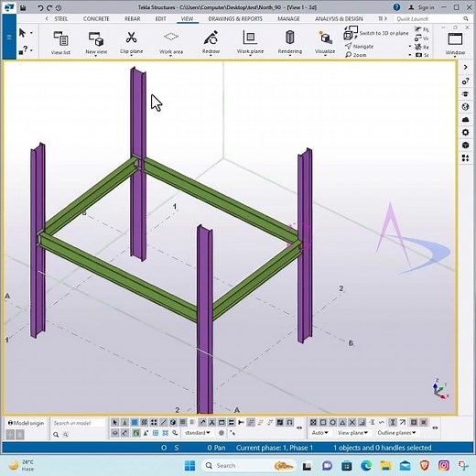Image resolution: width=476 pixels, height=476 pixels.
Task: Open the weather widget showing 26°C
Action: (x=21, y=466)
